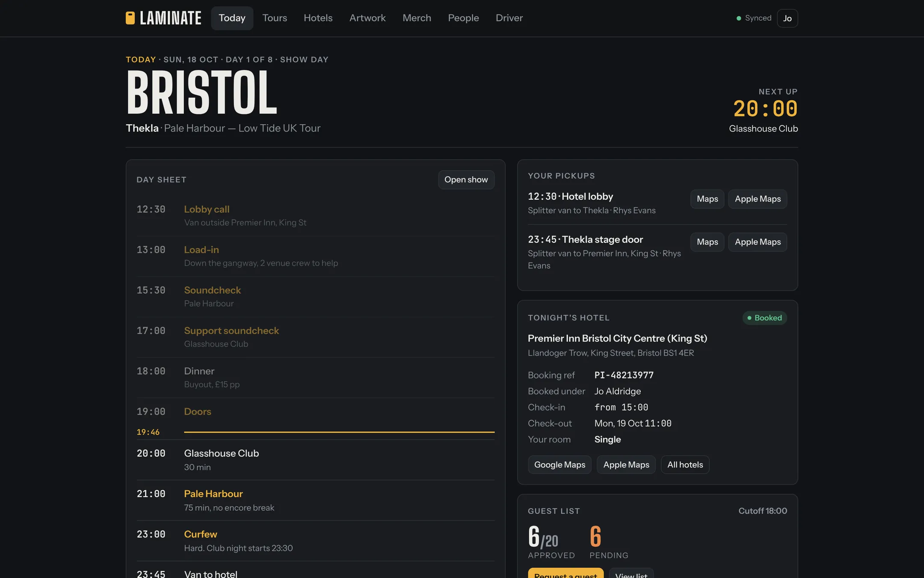Switch to the Driver tab
This screenshot has width=924, height=578.
(x=509, y=18)
